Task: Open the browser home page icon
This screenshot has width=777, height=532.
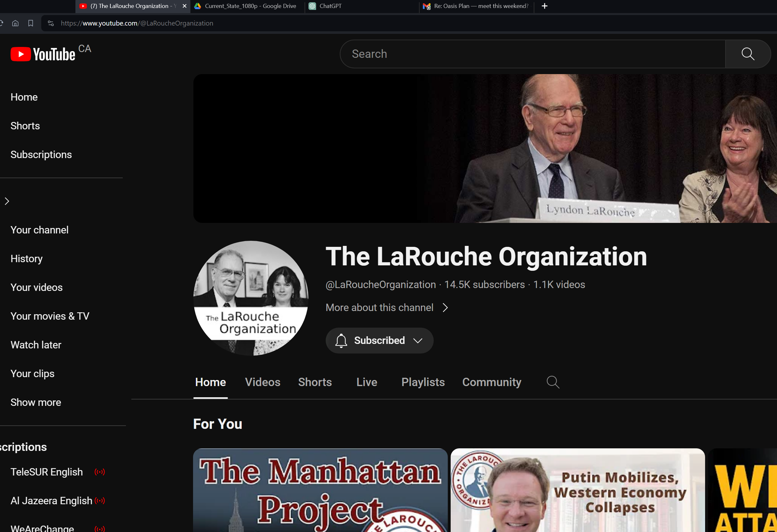Action: coord(15,23)
